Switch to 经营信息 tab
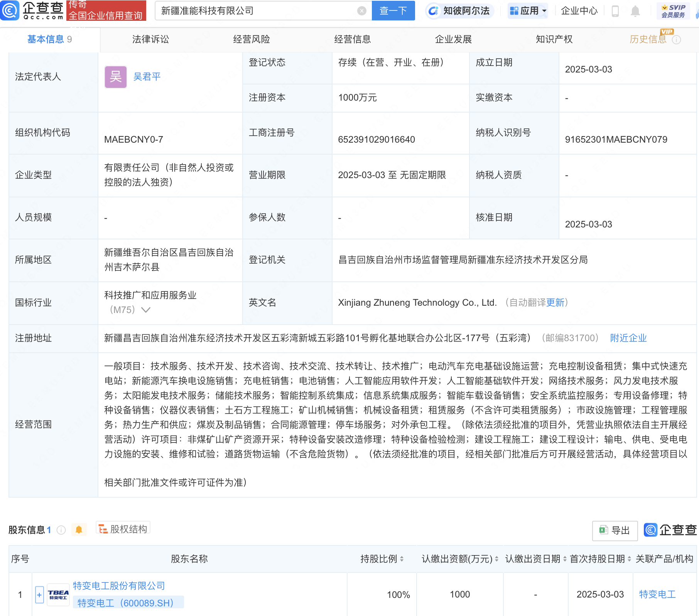Screen dimensions: 699x616 (x=352, y=39)
